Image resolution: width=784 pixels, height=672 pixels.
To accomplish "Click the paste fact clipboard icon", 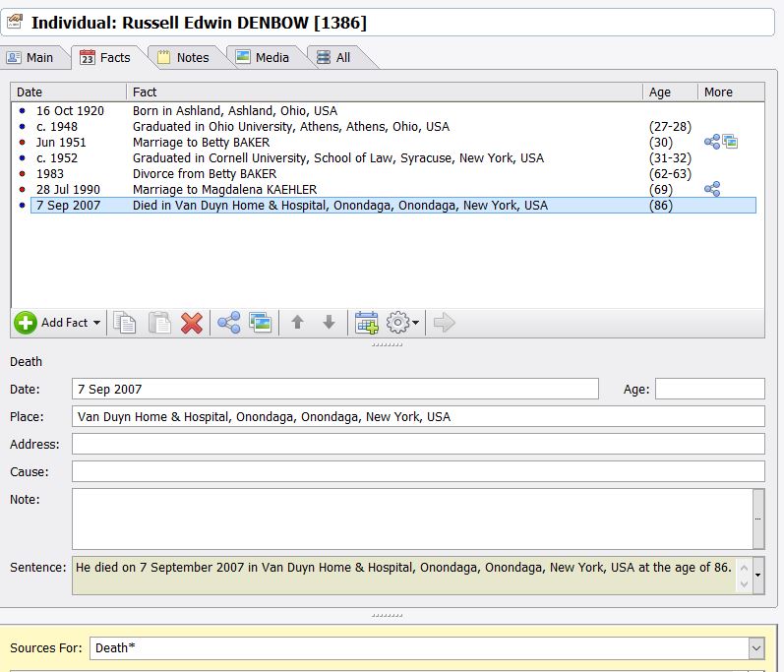I will [158, 323].
